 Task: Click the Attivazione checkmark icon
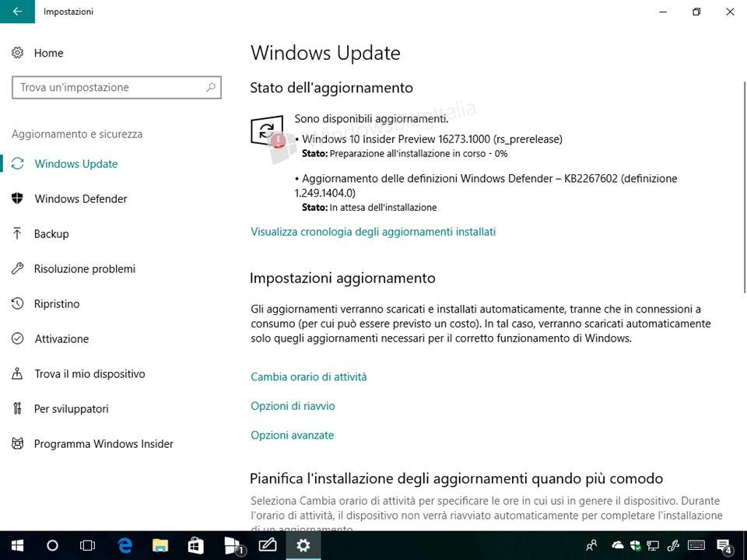pyautogui.click(x=18, y=338)
